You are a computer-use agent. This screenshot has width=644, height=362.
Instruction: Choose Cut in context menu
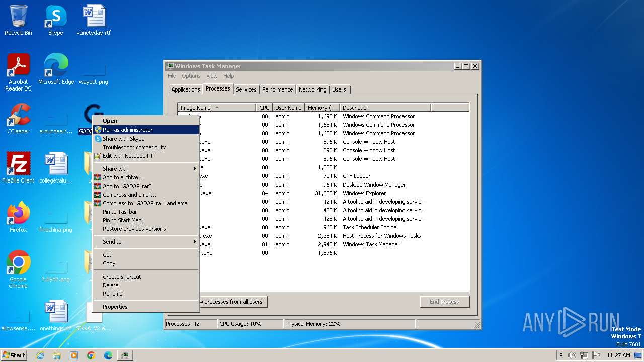(146, 255)
